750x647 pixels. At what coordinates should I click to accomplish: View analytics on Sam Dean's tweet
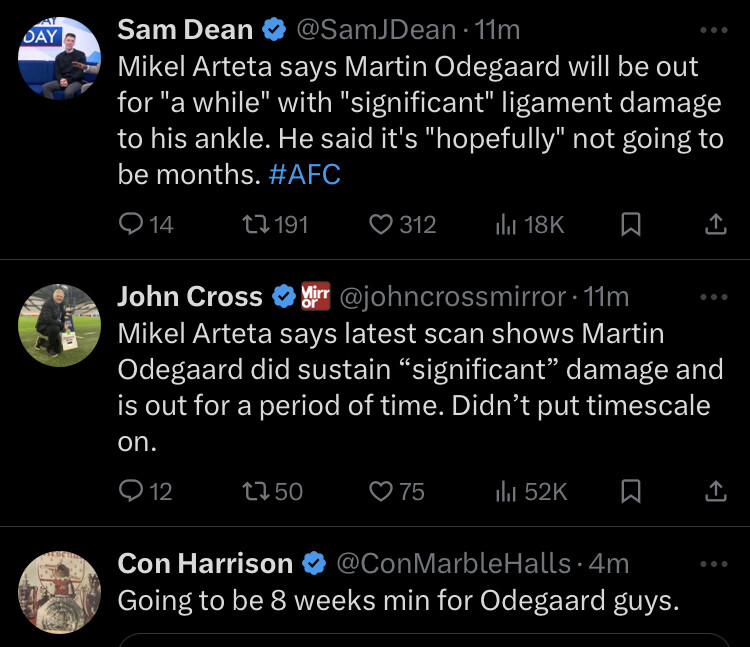(x=506, y=225)
